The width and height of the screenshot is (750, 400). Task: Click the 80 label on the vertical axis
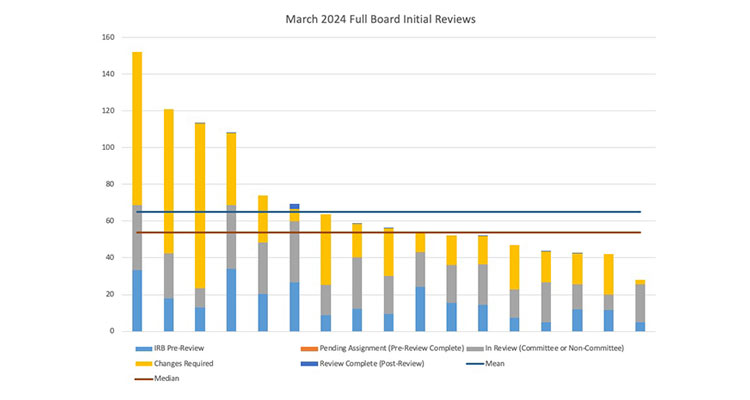tap(110, 184)
